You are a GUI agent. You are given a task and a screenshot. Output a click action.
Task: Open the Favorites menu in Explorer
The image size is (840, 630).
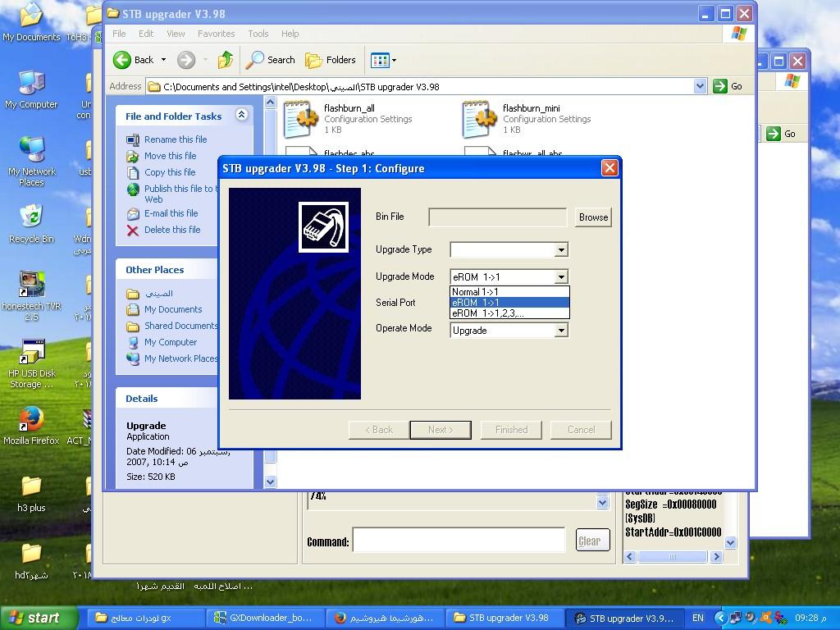216,34
